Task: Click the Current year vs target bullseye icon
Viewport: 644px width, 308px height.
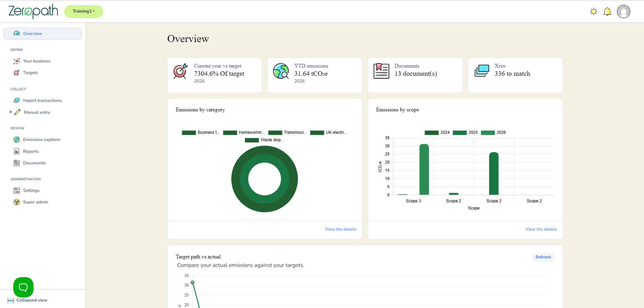Action: [x=180, y=71]
